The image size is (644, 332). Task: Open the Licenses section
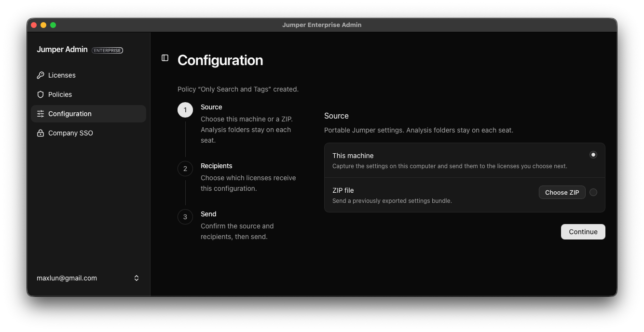(88, 75)
